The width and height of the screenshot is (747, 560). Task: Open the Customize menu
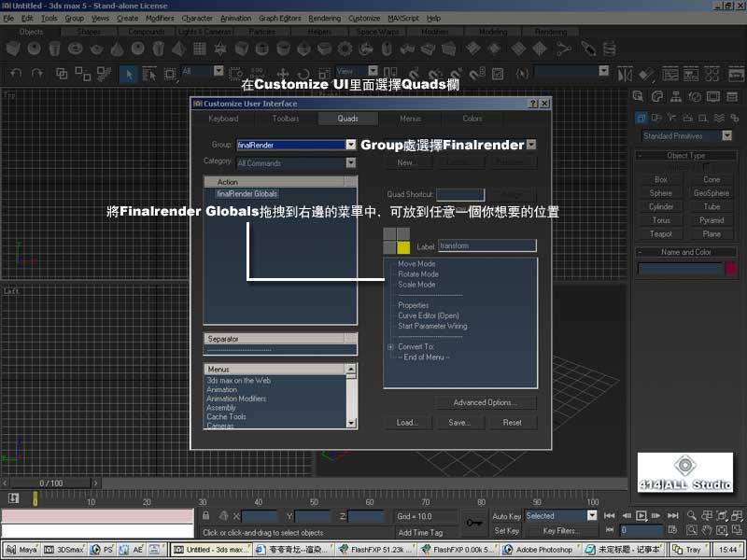click(x=364, y=18)
